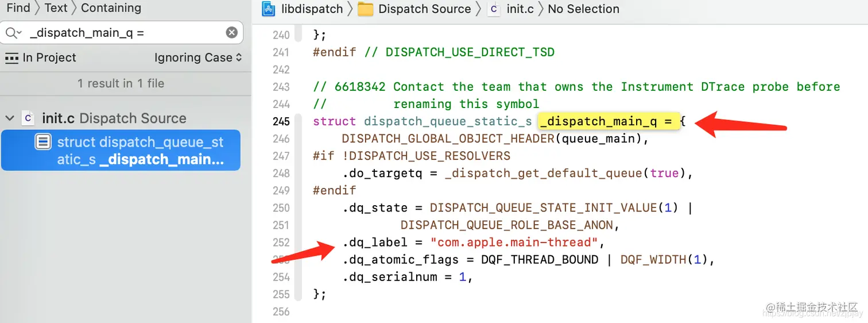
Task: Click DISPATCH_QUEUE_STATE_INIT_VALUE in code
Action: (x=543, y=207)
